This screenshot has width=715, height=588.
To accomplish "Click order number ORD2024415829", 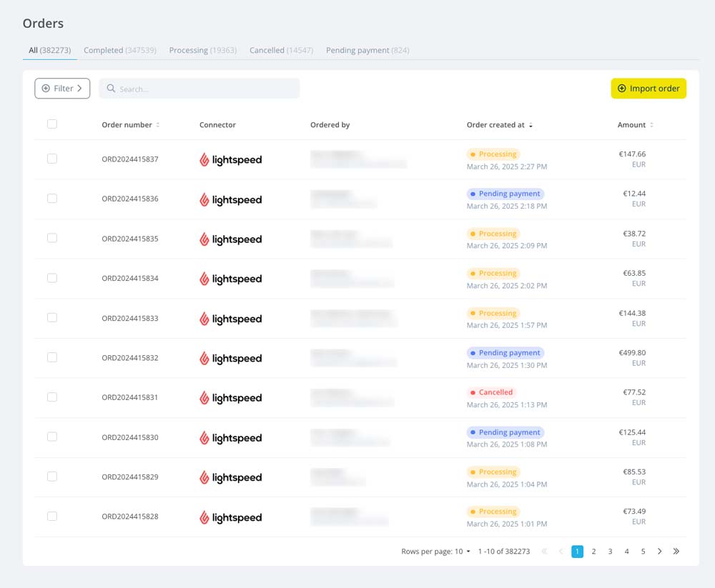I will (130, 477).
